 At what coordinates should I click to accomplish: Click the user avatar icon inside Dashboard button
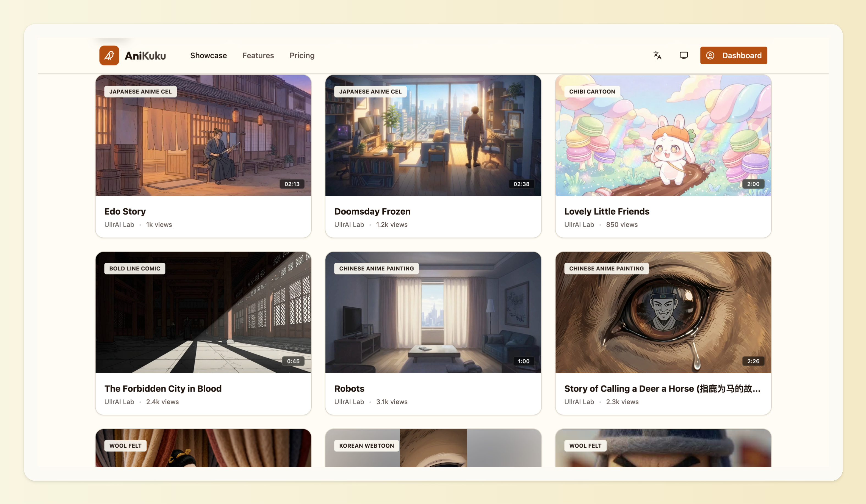(711, 55)
